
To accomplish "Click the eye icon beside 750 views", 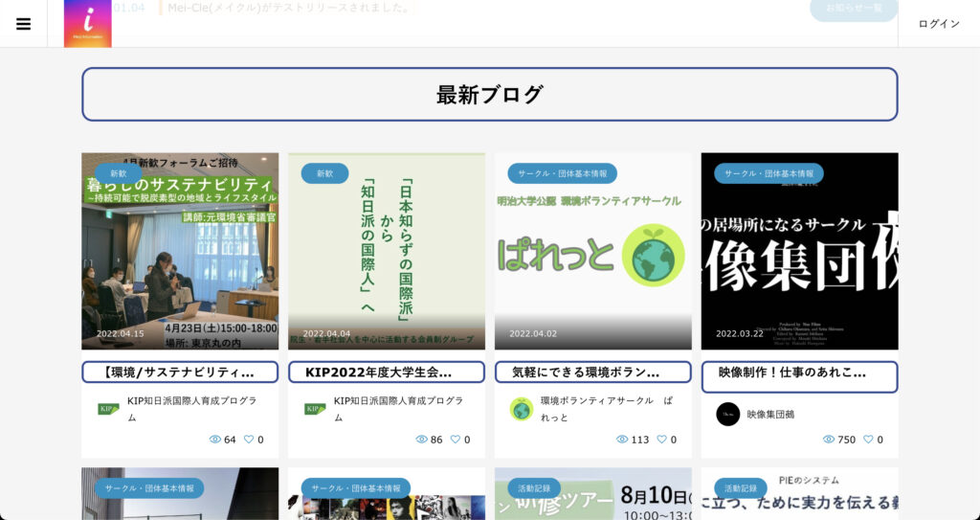I will (x=829, y=440).
